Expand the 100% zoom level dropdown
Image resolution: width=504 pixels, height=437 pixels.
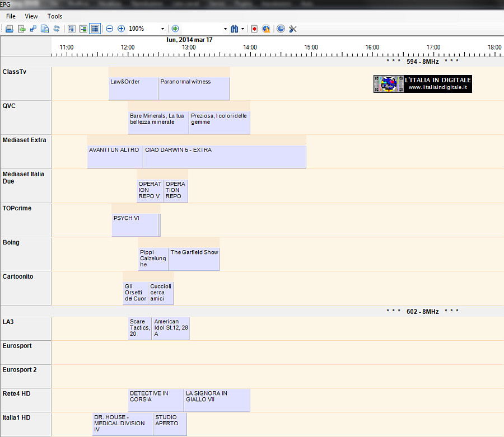click(x=162, y=29)
